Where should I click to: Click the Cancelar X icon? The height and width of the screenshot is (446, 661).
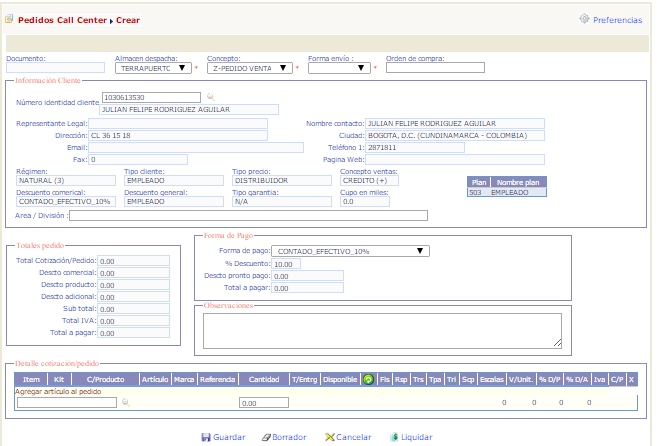(x=329, y=437)
